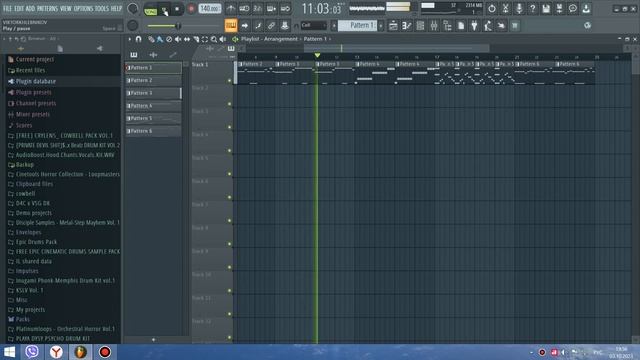Select the pencil draw tool in playlist
Viewport: 640px width, 360px height.
tap(151, 39)
